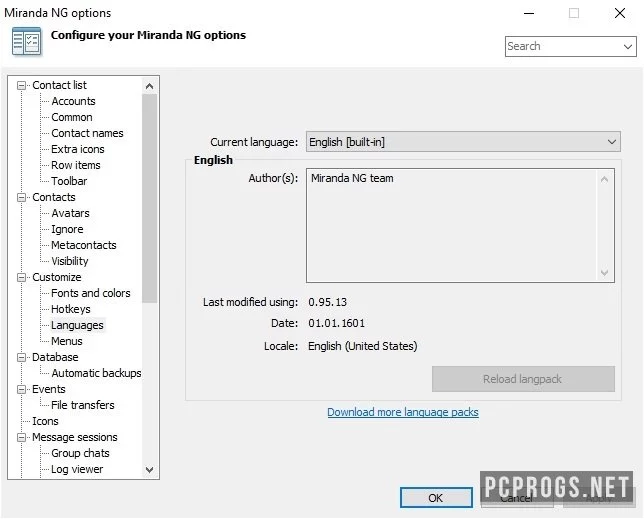Open the File transfers options page
Screen dimensions: 644x519
click(x=83, y=405)
